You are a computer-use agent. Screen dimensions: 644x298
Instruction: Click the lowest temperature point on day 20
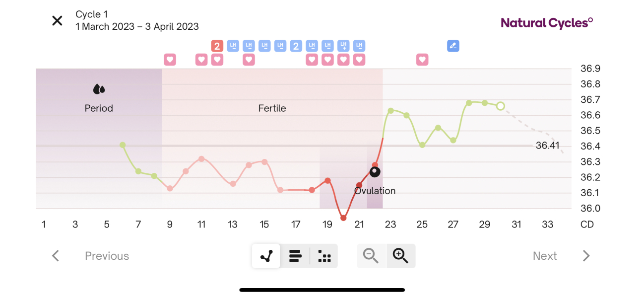pos(343,218)
